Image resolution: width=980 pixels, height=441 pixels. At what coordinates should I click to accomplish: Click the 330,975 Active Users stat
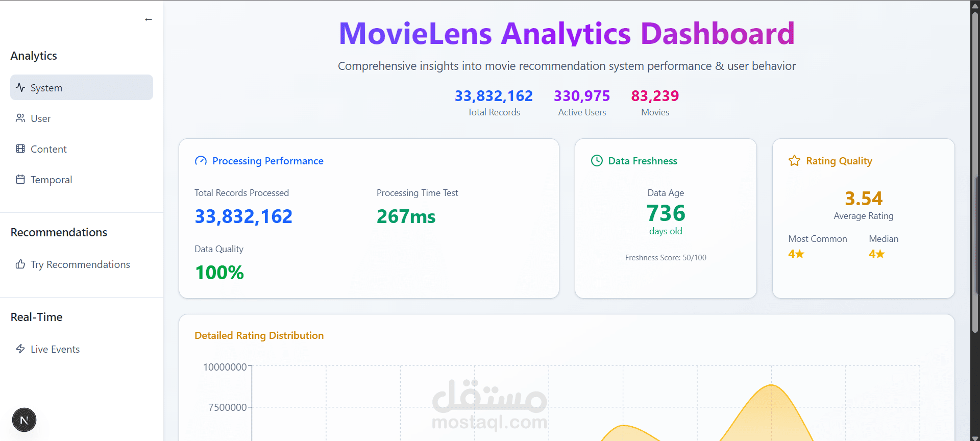(x=582, y=95)
